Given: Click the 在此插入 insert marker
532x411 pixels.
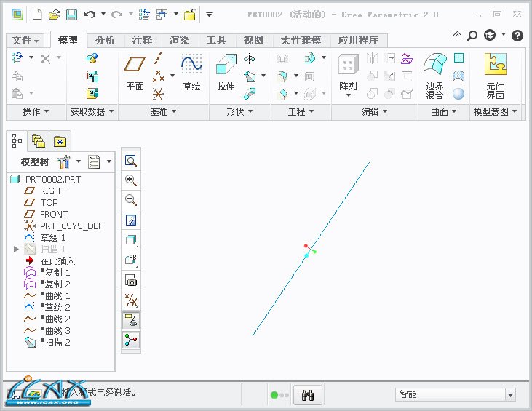Looking at the screenshot, I should pyautogui.click(x=57, y=261).
